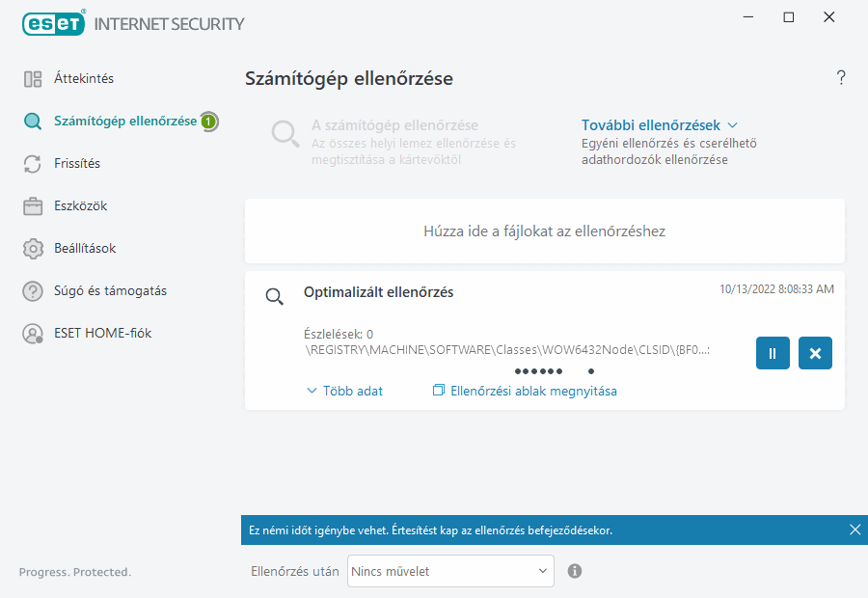Pause the Optimalizált ellenőrzés scan
Viewport: 868px width, 598px height.
pyautogui.click(x=772, y=353)
